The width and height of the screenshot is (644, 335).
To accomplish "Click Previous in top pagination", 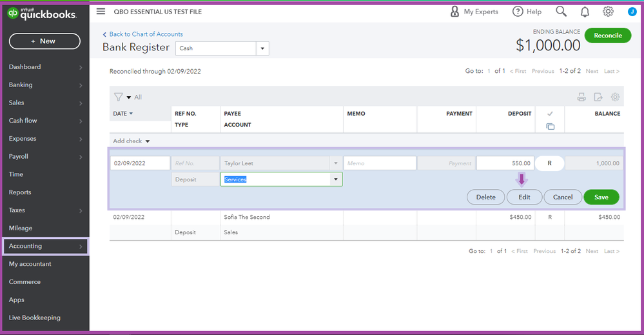I will (x=543, y=71).
